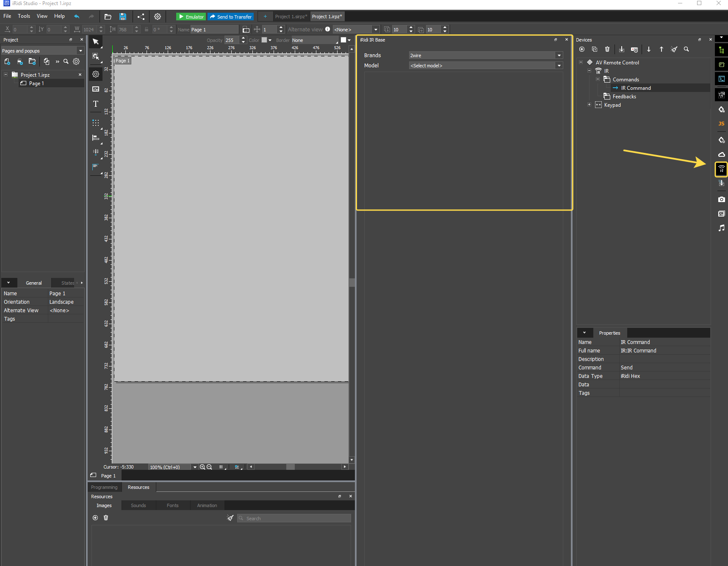Image resolution: width=728 pixels, height=566 pixels.
Task: Switch to the Programming tab
Action: coord(104,487)
